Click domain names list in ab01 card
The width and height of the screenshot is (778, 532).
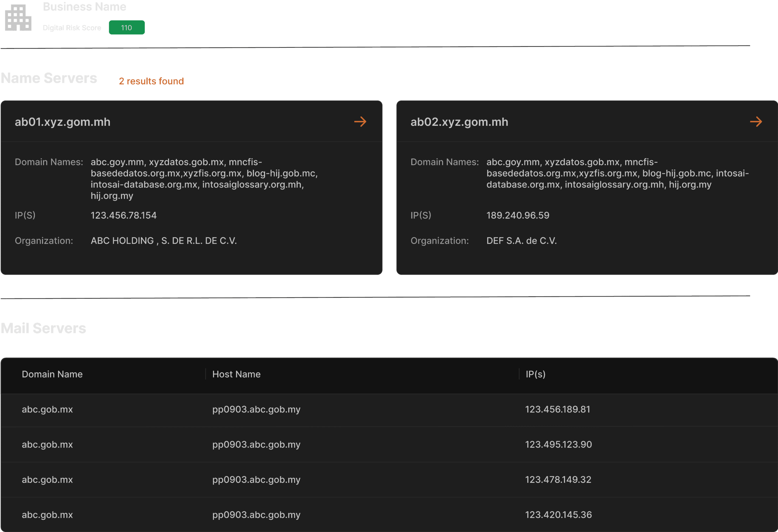point(204,179)
